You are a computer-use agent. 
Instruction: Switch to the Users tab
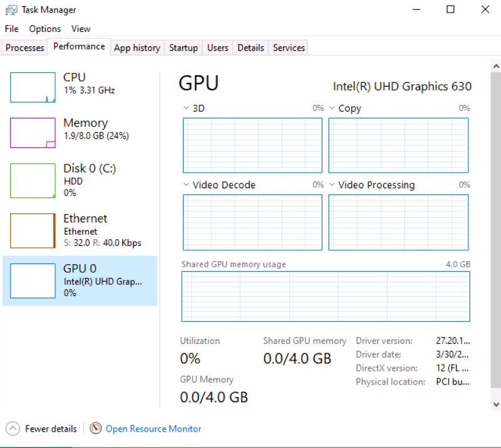click(x=218, y=48)
